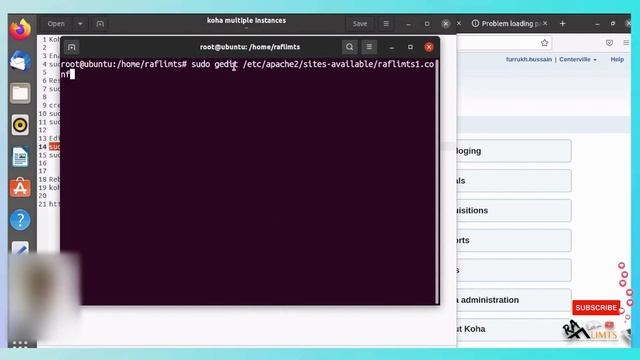Open the Koha Cataloging module button
Image resolution: width=640 pixels, height=360 pixels.
tap(514, 151)
